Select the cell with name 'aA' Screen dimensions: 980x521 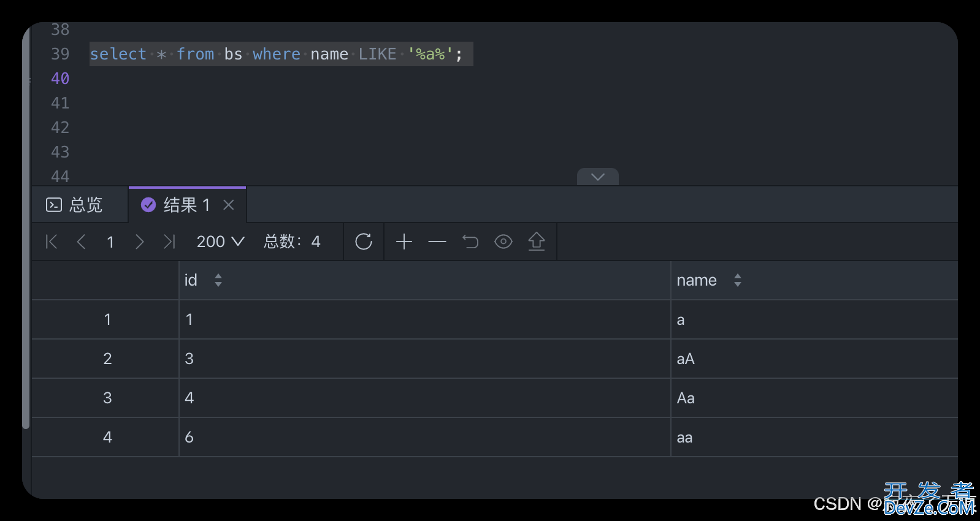814,359
